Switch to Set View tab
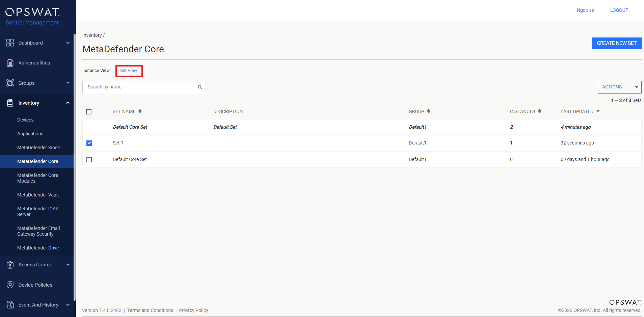The height and width of the screenshot is (317, 644). click(x=129, y=71)
